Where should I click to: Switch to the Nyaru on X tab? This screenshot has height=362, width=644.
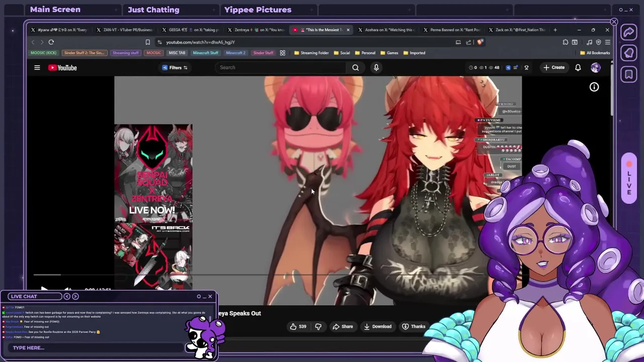[x=59, y=30]
